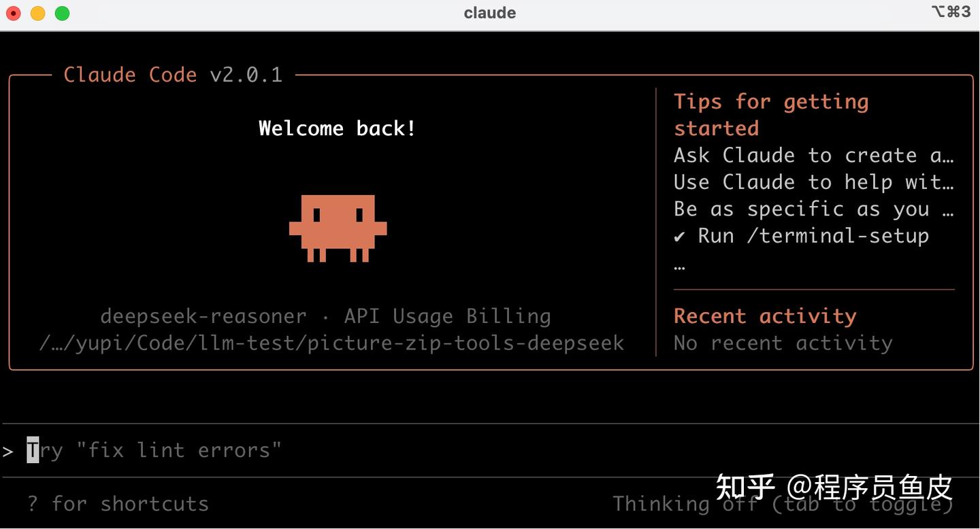The height and width of the screenshot is (529, 980).
Task: Click the "Run /terminal-setup" tip
Action: click(802, 236)
